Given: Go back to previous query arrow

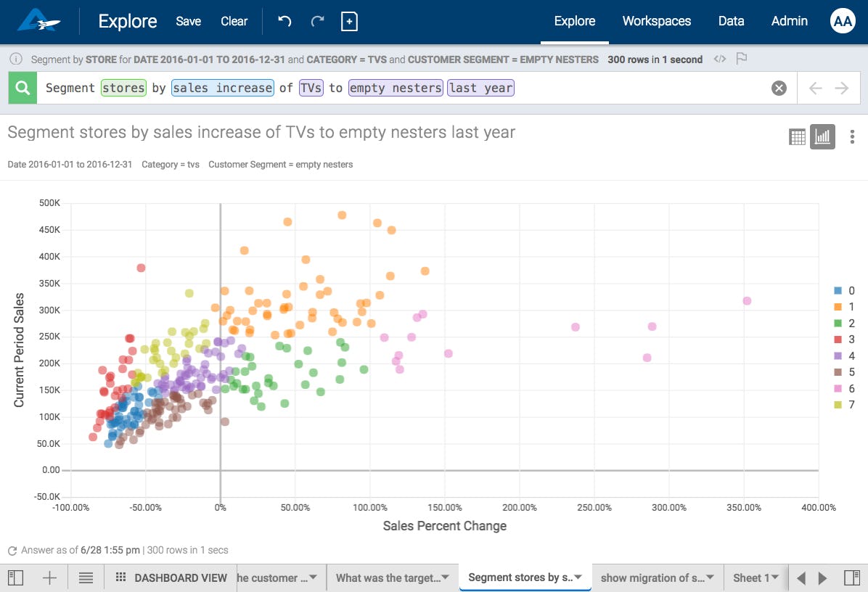Looking at the screenshot, I should pos(816,88).
